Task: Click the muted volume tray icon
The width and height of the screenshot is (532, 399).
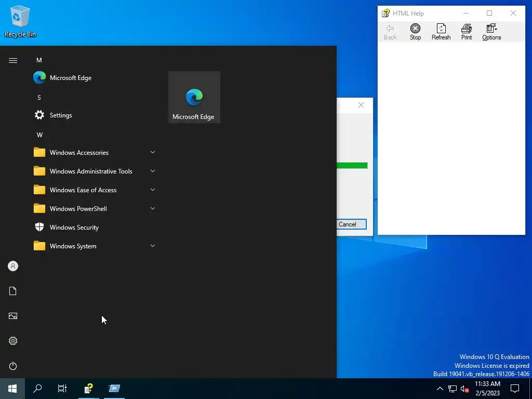Action: pyautogui.click(x=464, y=389)
